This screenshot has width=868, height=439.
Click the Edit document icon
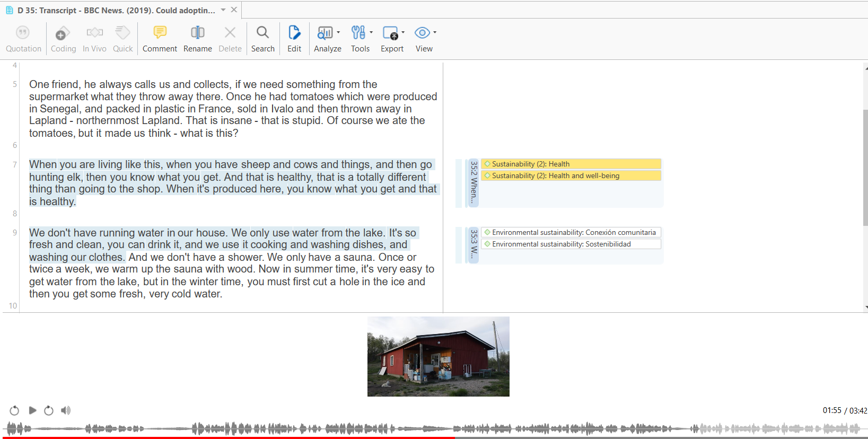[x=294, y=33]
